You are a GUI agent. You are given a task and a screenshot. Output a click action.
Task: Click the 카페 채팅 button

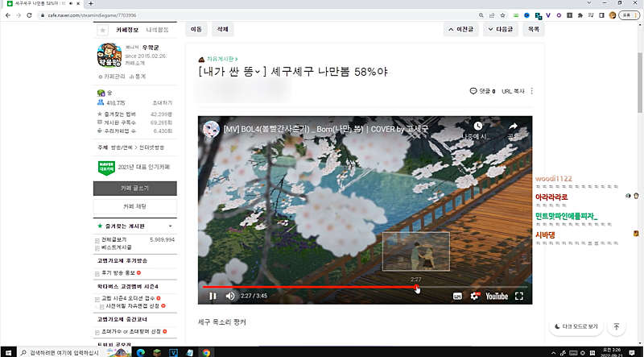tap(135, 206)
